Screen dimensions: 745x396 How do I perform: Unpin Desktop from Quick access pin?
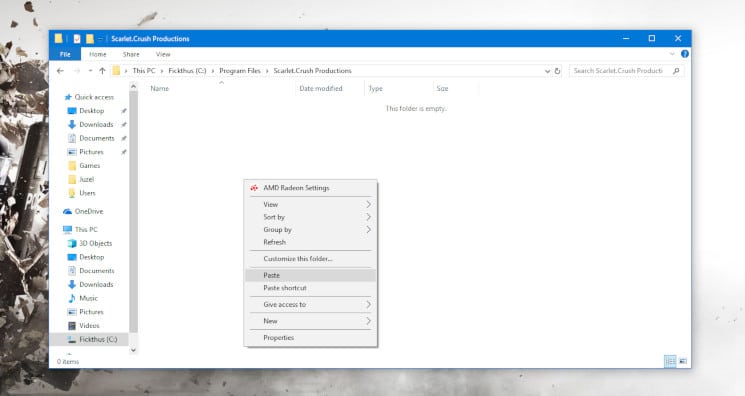point(124,111)
